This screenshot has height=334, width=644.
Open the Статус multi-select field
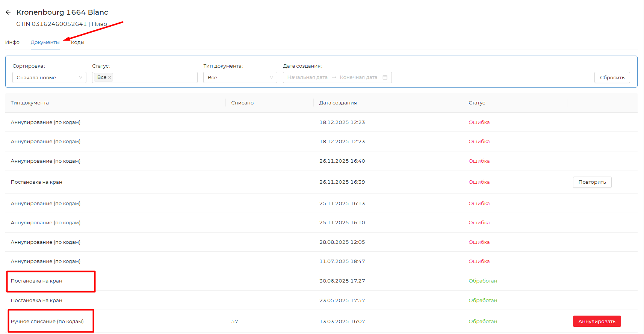tap(154, 77)
